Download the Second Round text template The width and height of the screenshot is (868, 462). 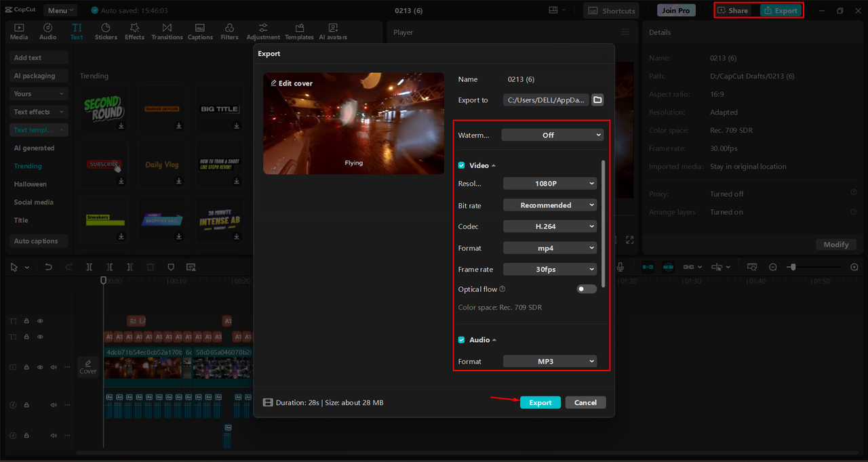pyautogui.click(x=121, y=125)
